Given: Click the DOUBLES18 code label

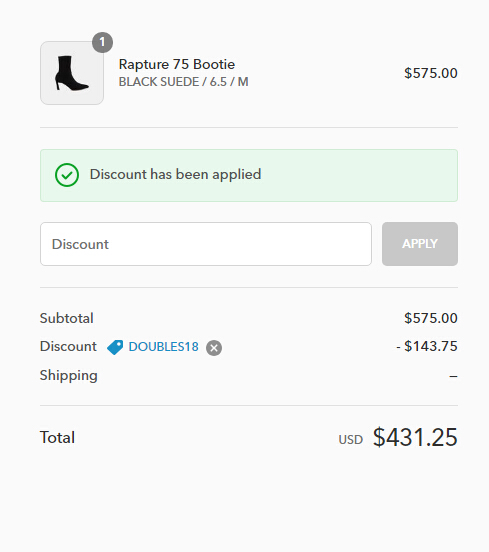Looking at the screenshot, I should click(163, 347).
